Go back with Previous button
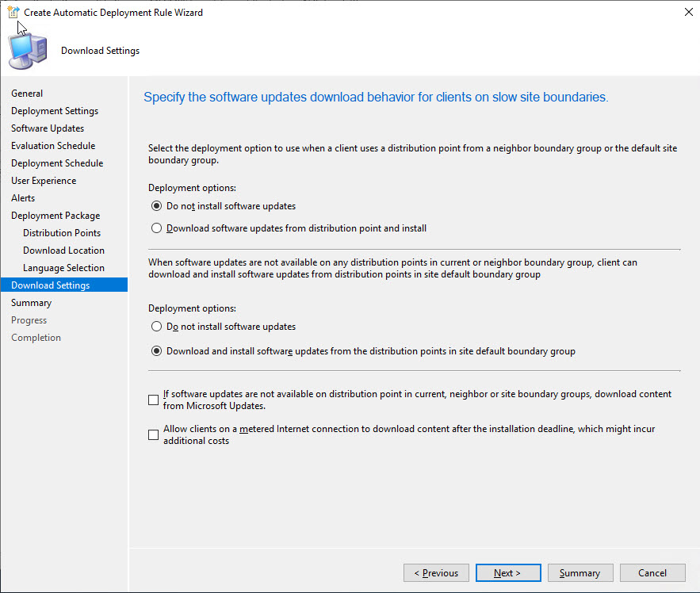The image size is (700, 593). 436,573
